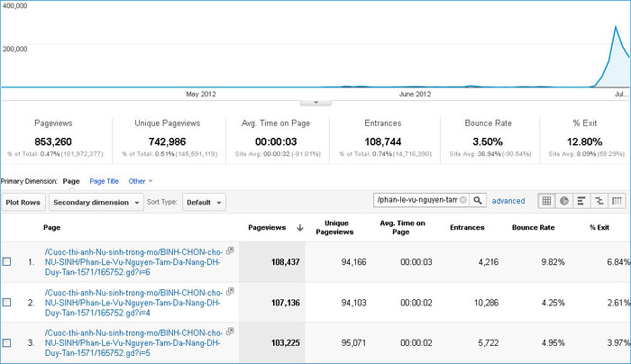
Task: Select the comparison view icon
Action: [599, 201]
